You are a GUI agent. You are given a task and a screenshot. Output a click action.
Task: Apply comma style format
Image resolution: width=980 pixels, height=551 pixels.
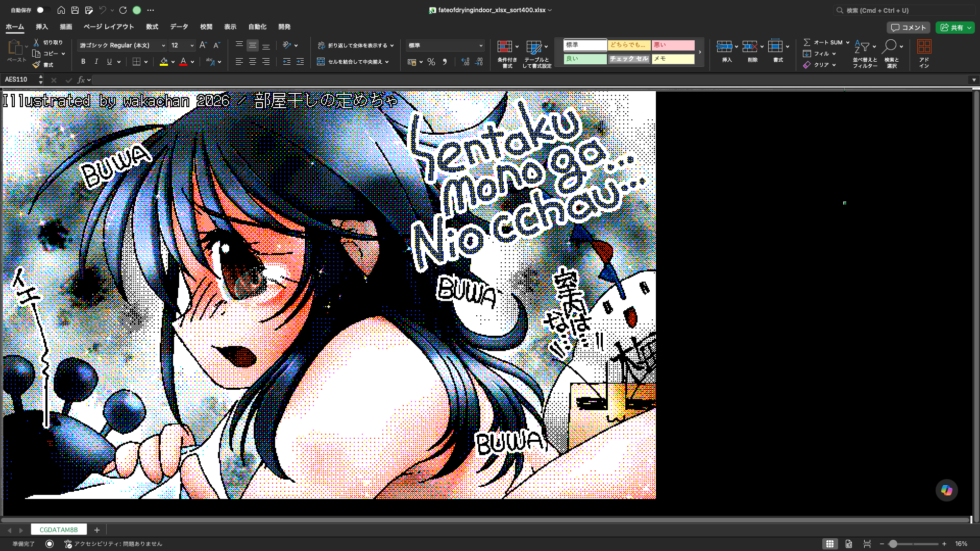(x=445, y=62)
